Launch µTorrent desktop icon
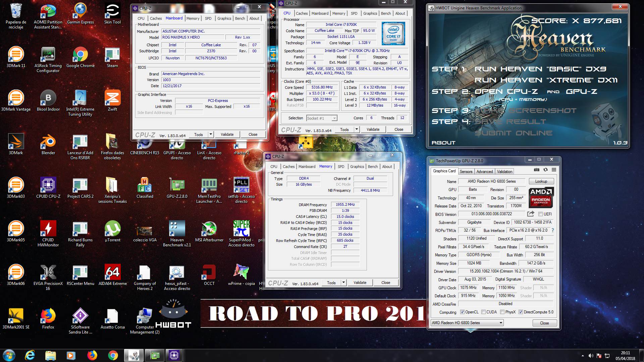This screenshot has height=362, width=644. (112, 231)
